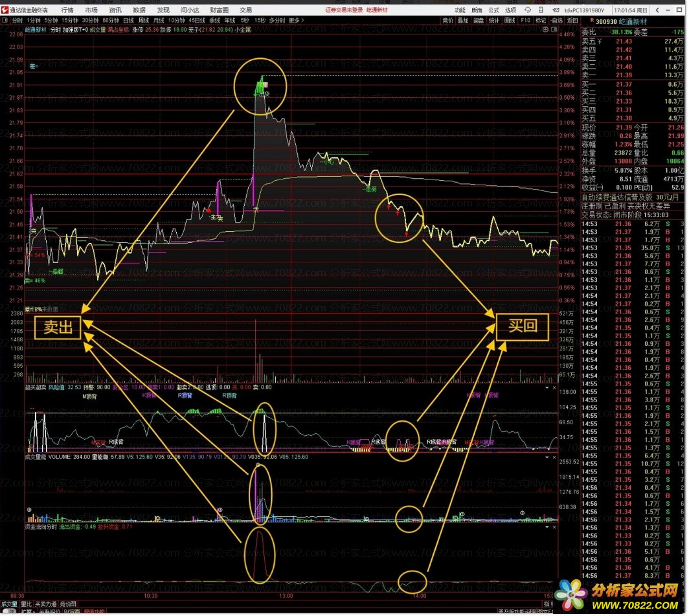Open the 发现 menu

point(163,10)
